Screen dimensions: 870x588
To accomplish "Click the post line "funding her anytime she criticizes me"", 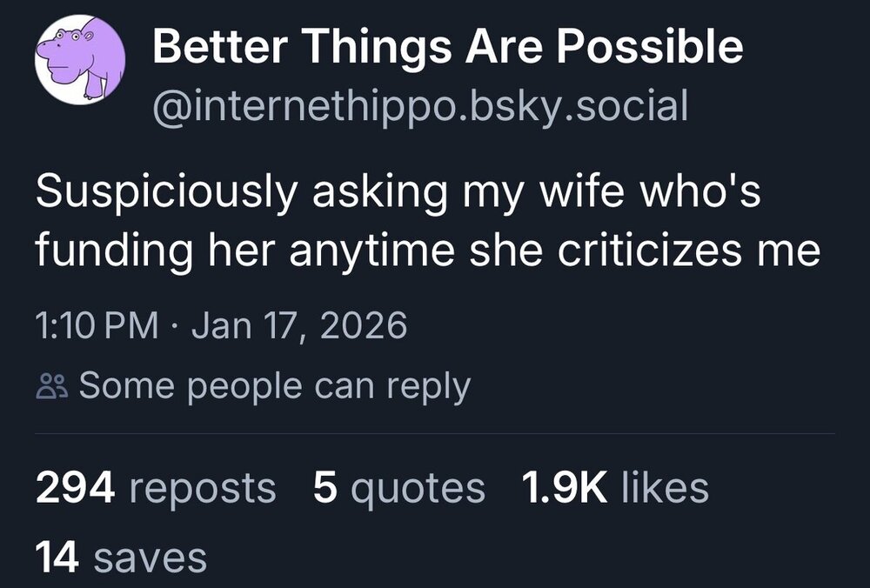I will [427, 251].
